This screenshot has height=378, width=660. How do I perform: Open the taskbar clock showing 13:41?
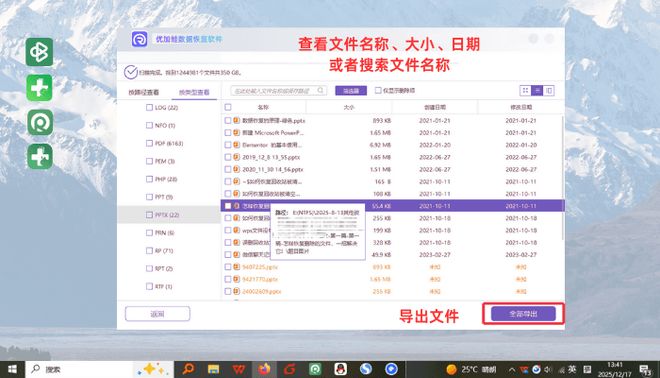tap(615, 369)
